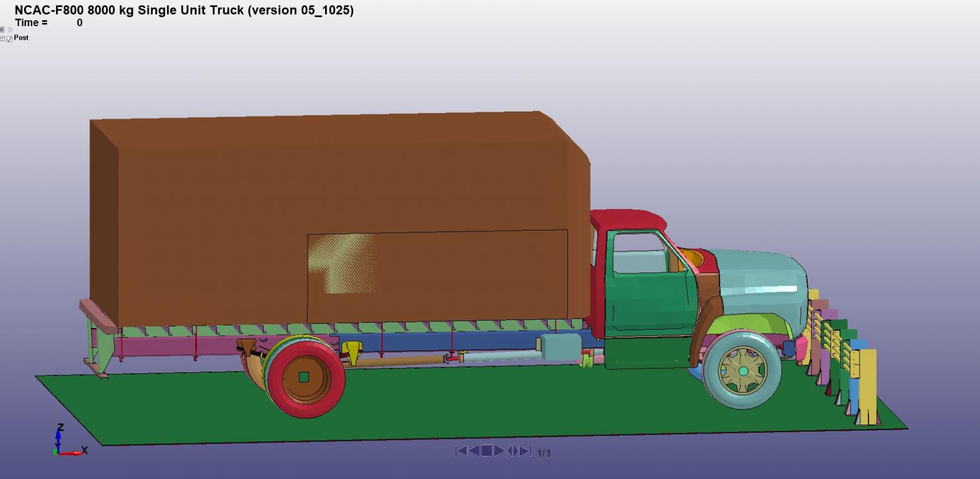Play animation in reverse
980x479 pixels.
[474, 451]
